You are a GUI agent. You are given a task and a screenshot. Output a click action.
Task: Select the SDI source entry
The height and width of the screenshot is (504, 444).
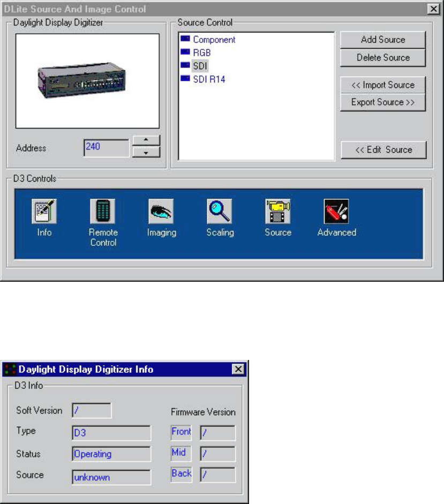point(200,66)
